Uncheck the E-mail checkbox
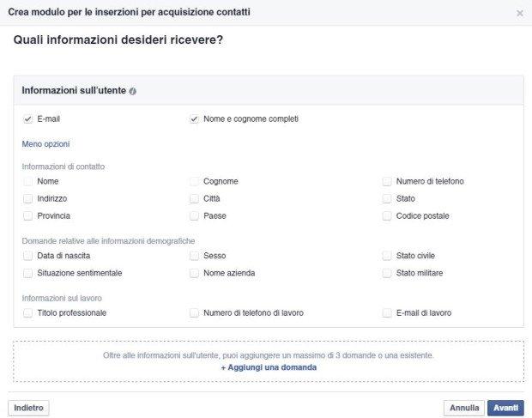532x418 pixels. click(28, 119)
